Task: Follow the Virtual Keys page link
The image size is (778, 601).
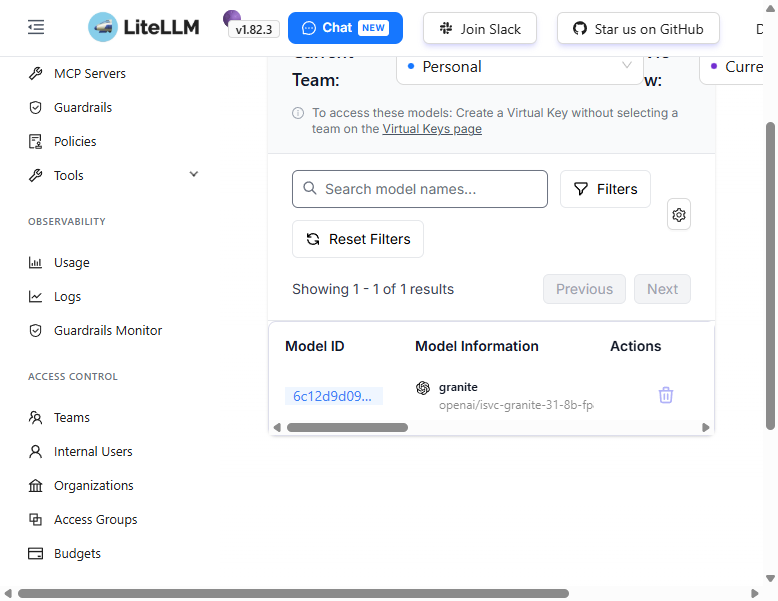Action: (432, 129)
